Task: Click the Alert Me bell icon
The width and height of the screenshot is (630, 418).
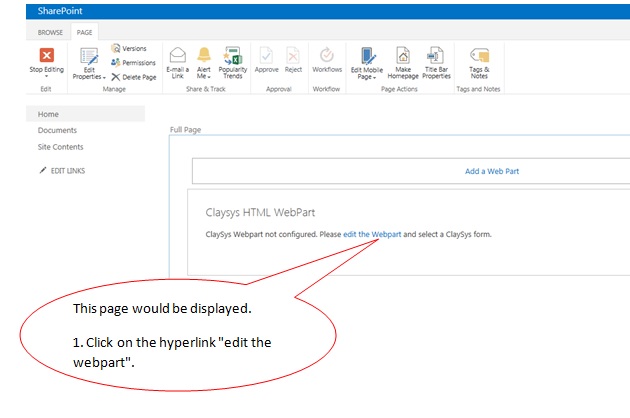Action: [x=204, y=55]
